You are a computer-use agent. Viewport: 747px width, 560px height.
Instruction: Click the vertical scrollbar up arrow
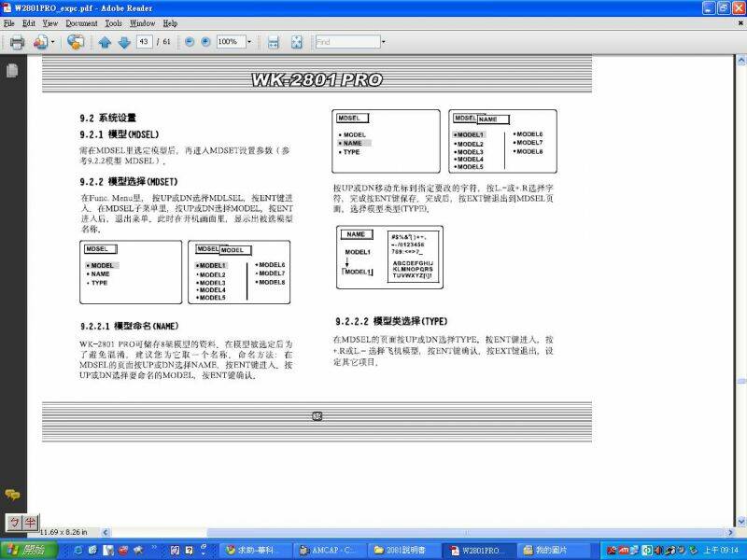click(741, 61)
